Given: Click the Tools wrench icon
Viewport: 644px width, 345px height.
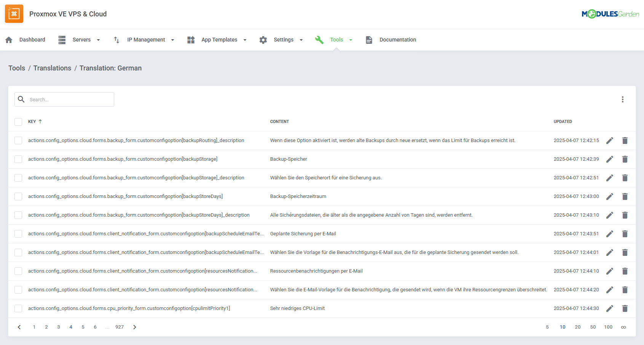Looking at the screenshot, I should point(319,40).
